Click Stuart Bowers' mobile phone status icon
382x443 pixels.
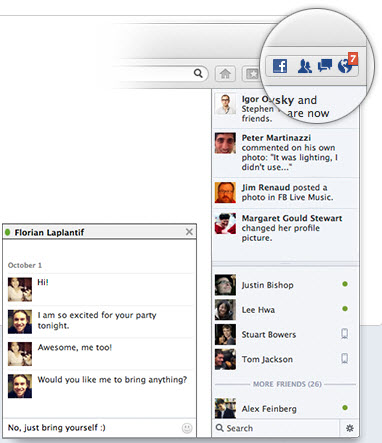tap(345, 334)
